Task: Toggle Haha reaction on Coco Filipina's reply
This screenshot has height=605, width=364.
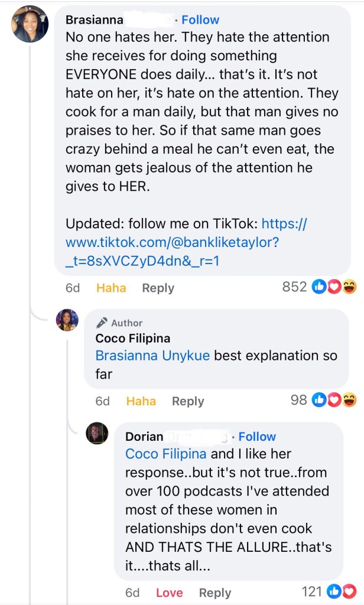Action: point(141,401)
